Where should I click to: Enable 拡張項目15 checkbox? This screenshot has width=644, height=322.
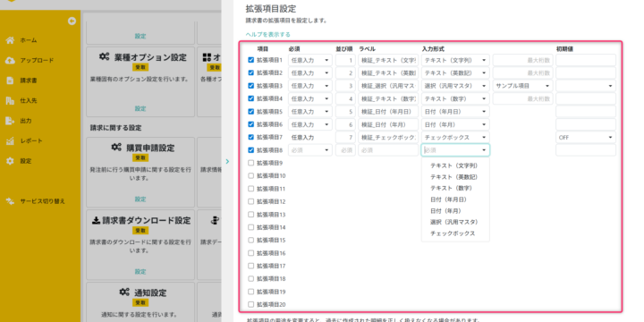[251, 240]
